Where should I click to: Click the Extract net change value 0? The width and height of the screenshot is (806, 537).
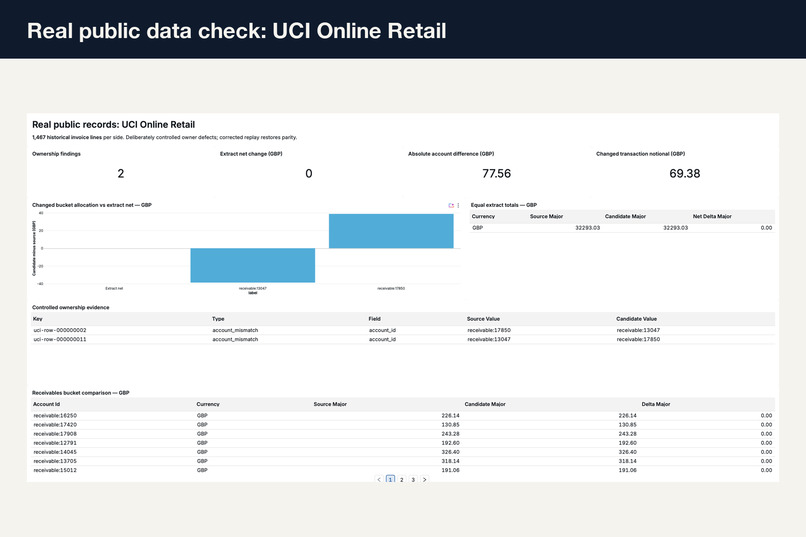pyautogui.click(x=308, y=174)
